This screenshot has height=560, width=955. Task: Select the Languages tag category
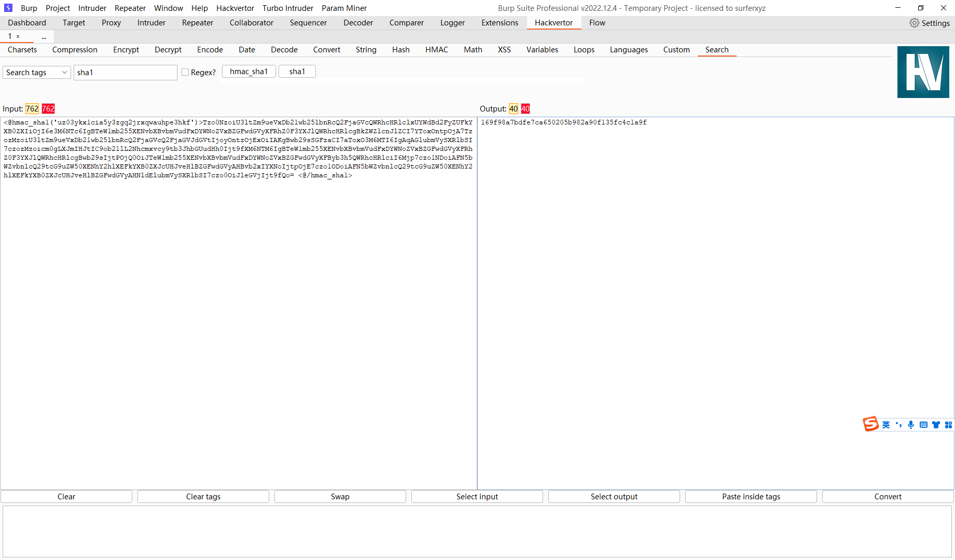(x=629, y=50)
